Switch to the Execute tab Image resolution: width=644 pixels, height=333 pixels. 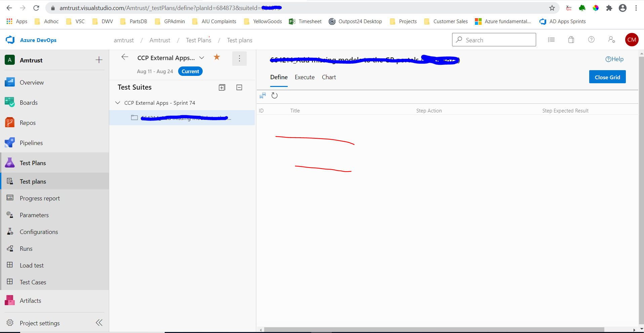[x=304, y=77]
